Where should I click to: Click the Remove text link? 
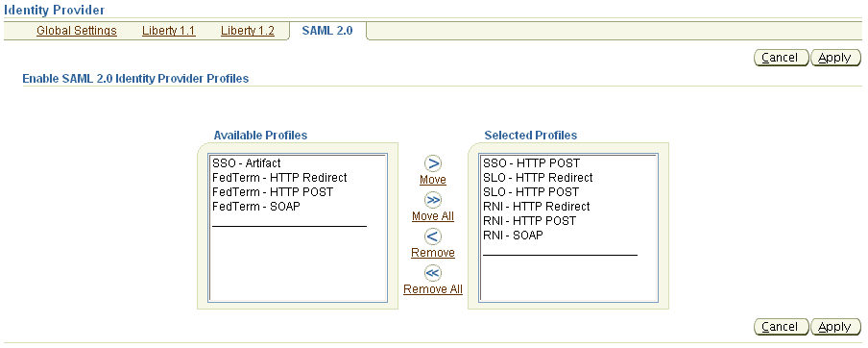[433, 253]
